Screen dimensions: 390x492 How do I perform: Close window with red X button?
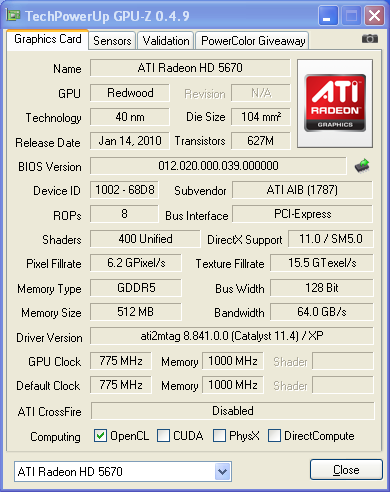pos(374,16)
